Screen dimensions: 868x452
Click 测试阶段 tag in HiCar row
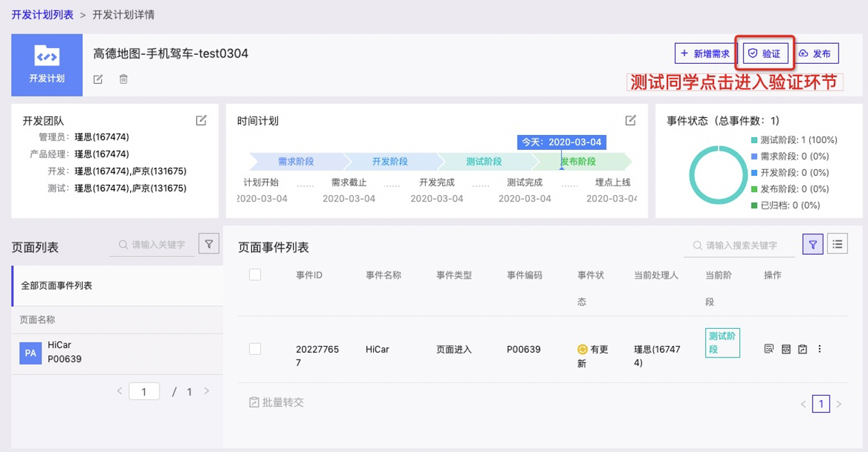[x=724, y=342]
